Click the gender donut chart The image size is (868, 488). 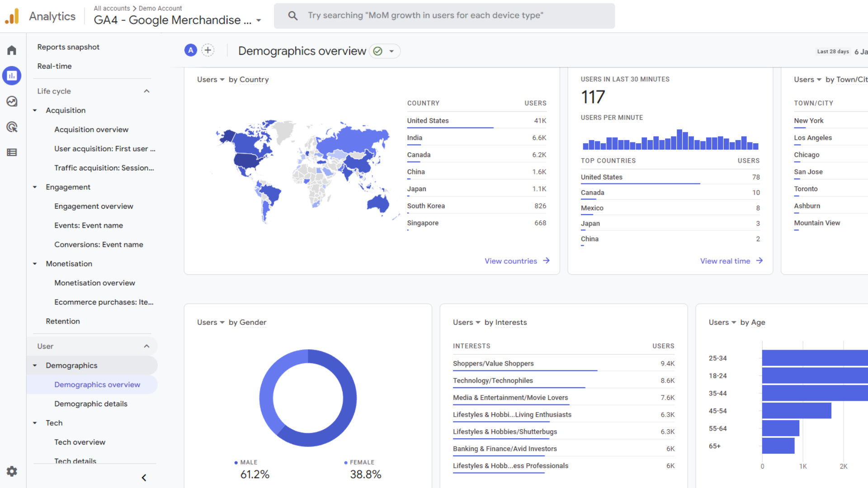pos(308,398)
